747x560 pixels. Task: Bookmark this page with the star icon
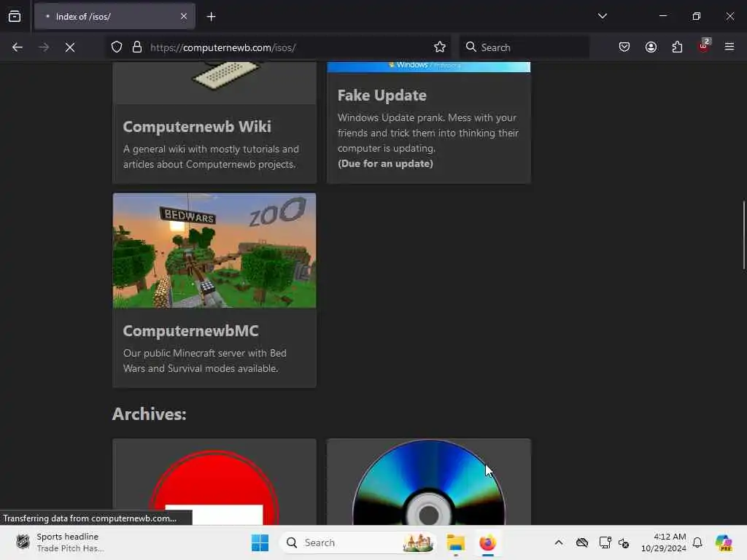tap(440, 47)
